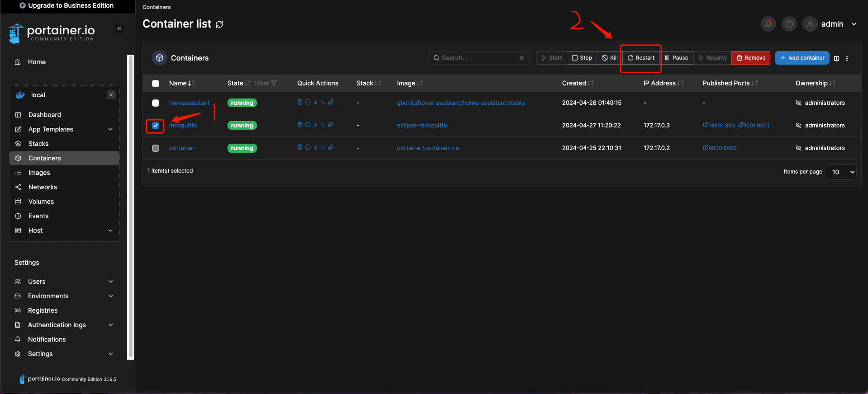Open the items per page dropdown
Image resolution: width=868 pixels, height=394 pixels.
[x=841, y=172]
